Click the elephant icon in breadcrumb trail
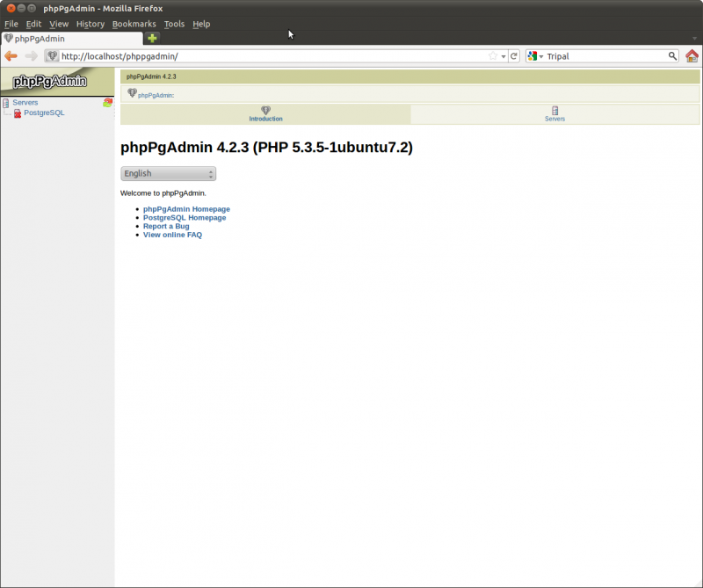Screen dimensions: 703x588 point(132,93)
